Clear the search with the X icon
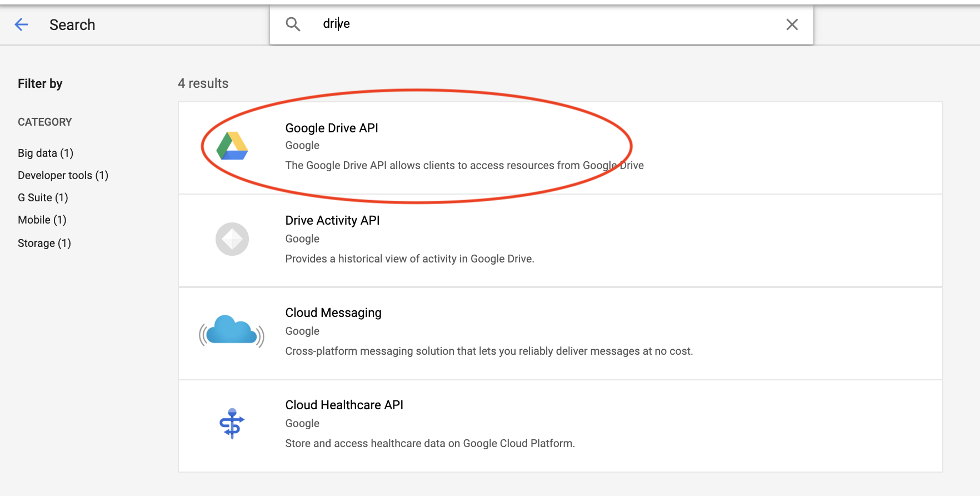This screenshot has height=496, width=980. pos(792,24)
